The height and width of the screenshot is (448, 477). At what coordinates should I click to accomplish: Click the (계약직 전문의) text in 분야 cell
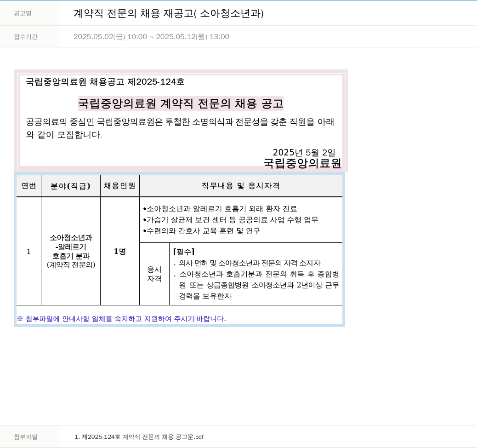point(71,265)
